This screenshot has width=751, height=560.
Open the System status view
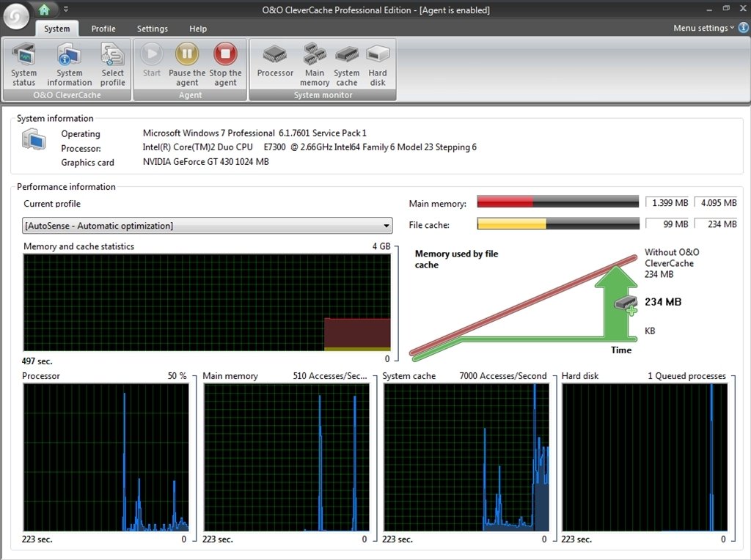pyautogui.click(x=24, y=65)
